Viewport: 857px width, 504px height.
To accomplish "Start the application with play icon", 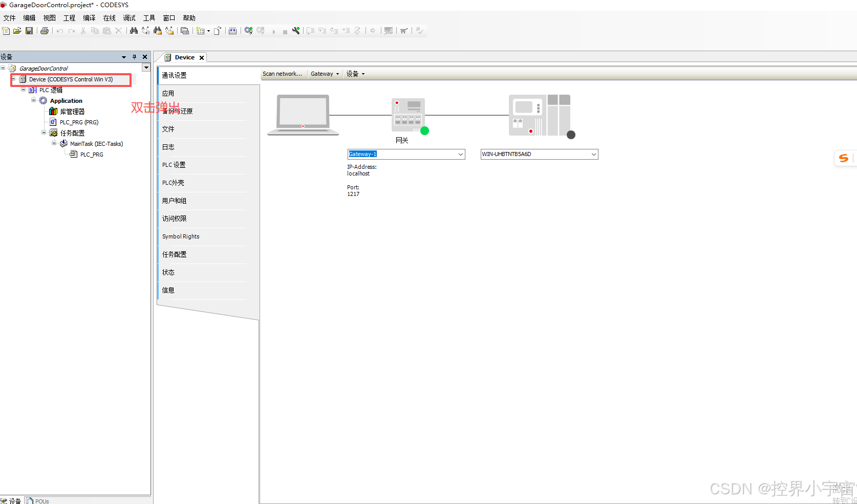I will (274, 32).
